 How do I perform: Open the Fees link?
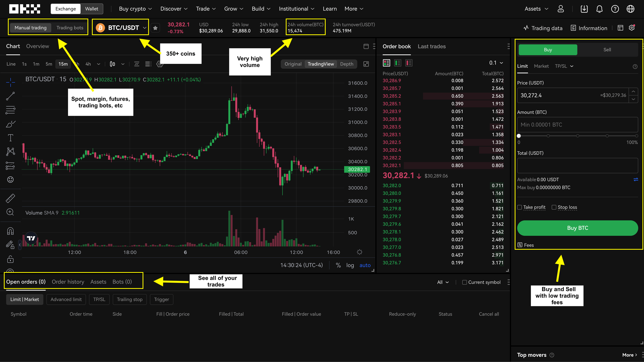tap(525, 245)
